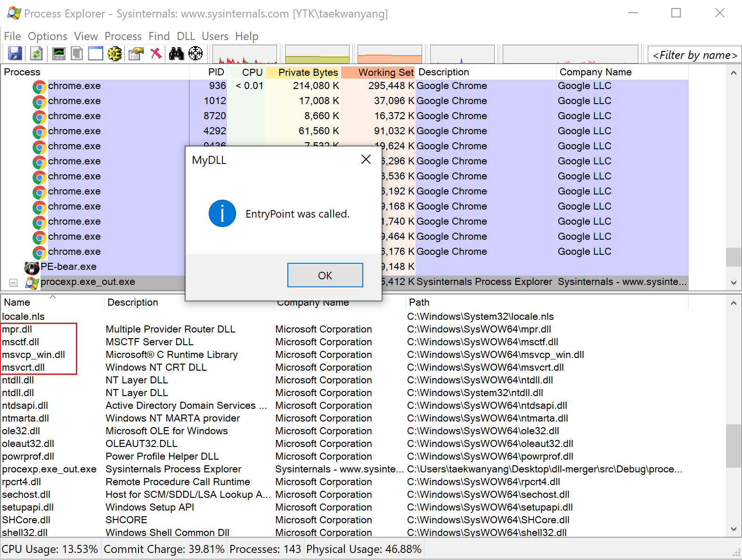Select the procexp.exe_out.exe process row
The image size is (742, 560).
344,282
